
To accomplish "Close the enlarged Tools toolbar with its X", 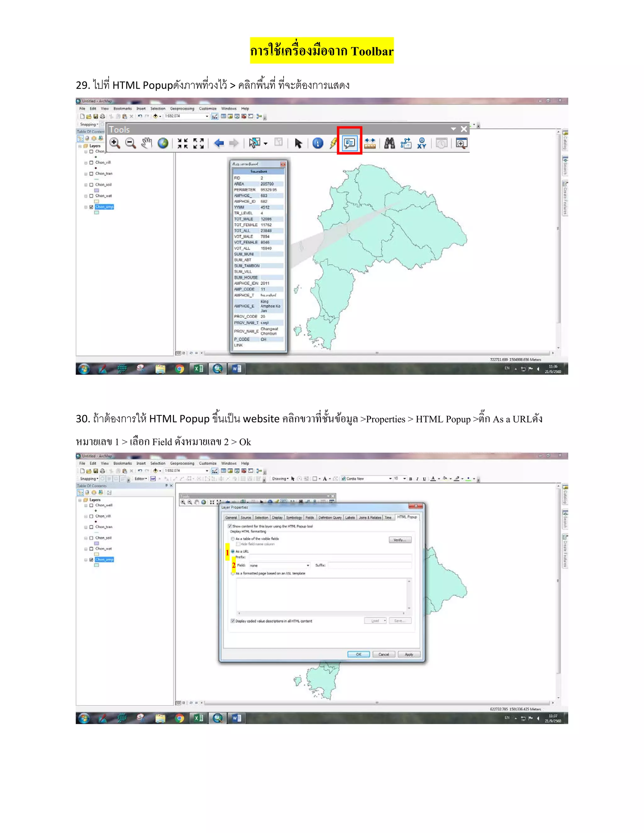I will click(x=464, y=129).
